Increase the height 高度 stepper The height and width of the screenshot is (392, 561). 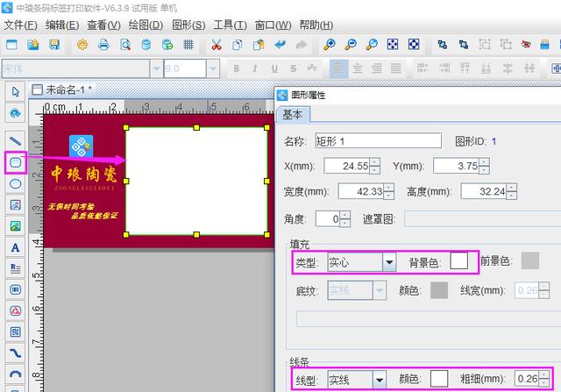pyautogui.click(x=512, y=188)
